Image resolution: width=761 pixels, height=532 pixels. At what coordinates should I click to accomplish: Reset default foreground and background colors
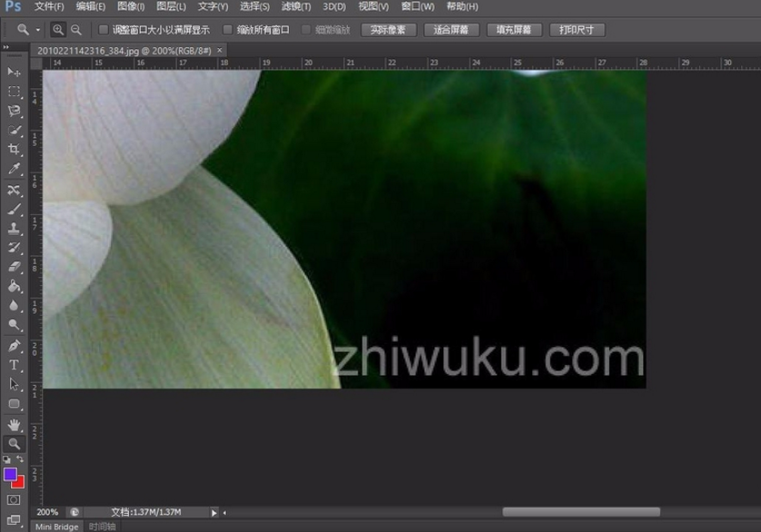click(6, 459)
